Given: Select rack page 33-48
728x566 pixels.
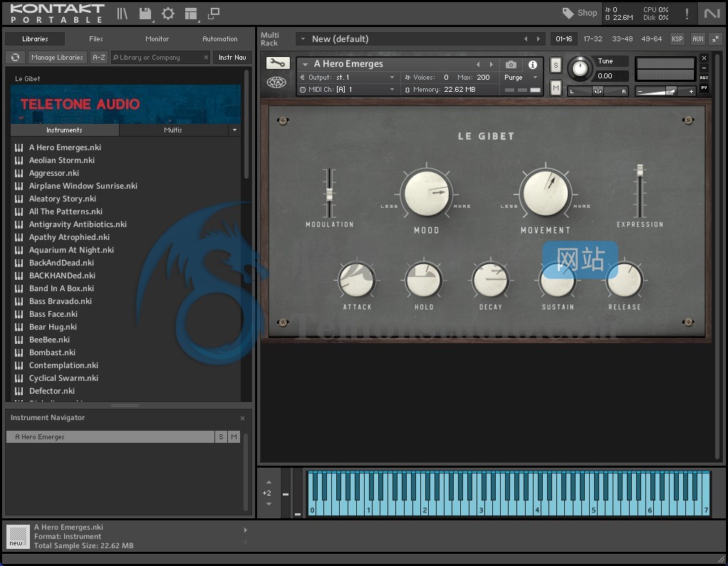Looking at the screenshot, I should (x=622, y=39).
